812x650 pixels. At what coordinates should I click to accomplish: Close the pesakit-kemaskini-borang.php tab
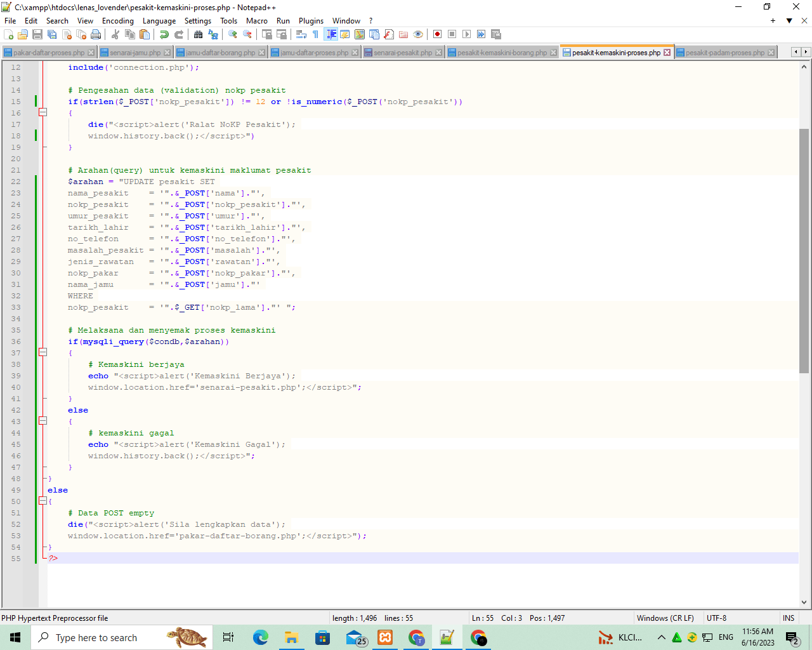pyautogui.click(x=553, y=53)
